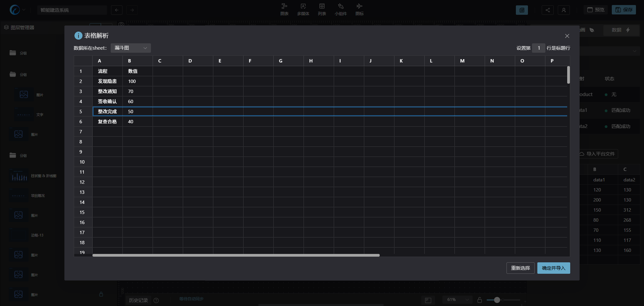Toggle the lock on bottom 图片 layer
Screen dimensions: 644x306
tap(101, 294)
